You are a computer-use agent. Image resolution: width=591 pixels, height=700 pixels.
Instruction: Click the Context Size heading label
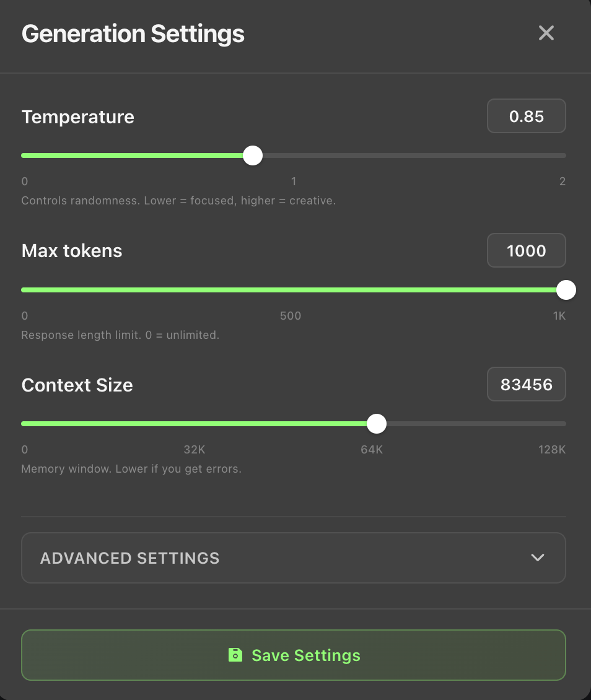tap(77, 385)
